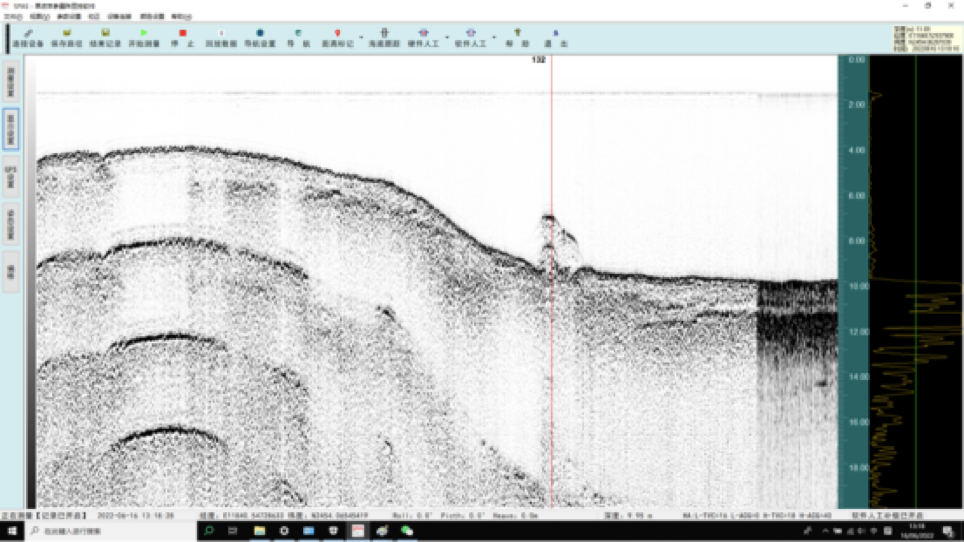964x542 pixels.
Task: Stop measuring with the red 停止 icon
Action: [182, 38]
